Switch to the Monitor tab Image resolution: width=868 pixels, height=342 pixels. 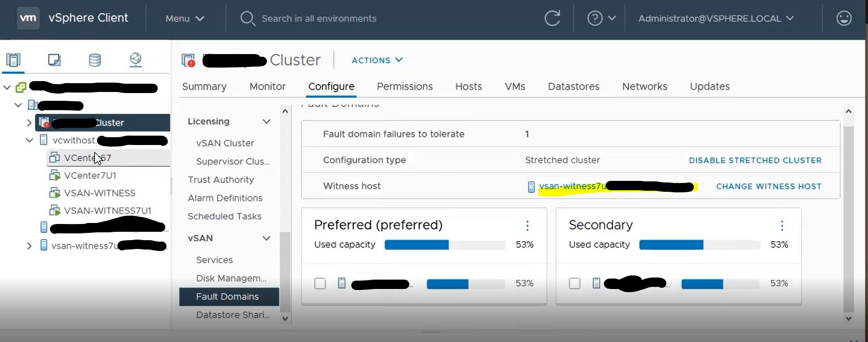click(268, 86)
